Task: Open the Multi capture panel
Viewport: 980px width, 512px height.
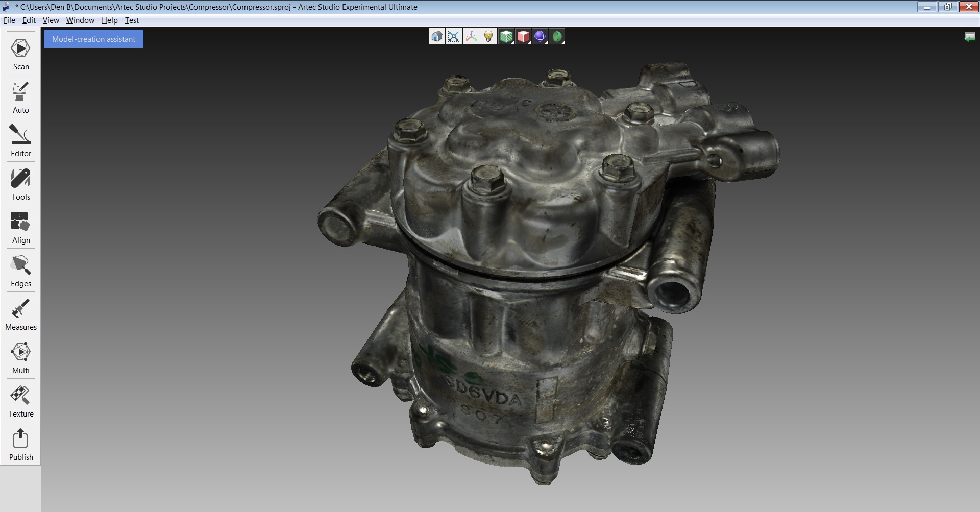Action: coord(20,358)
